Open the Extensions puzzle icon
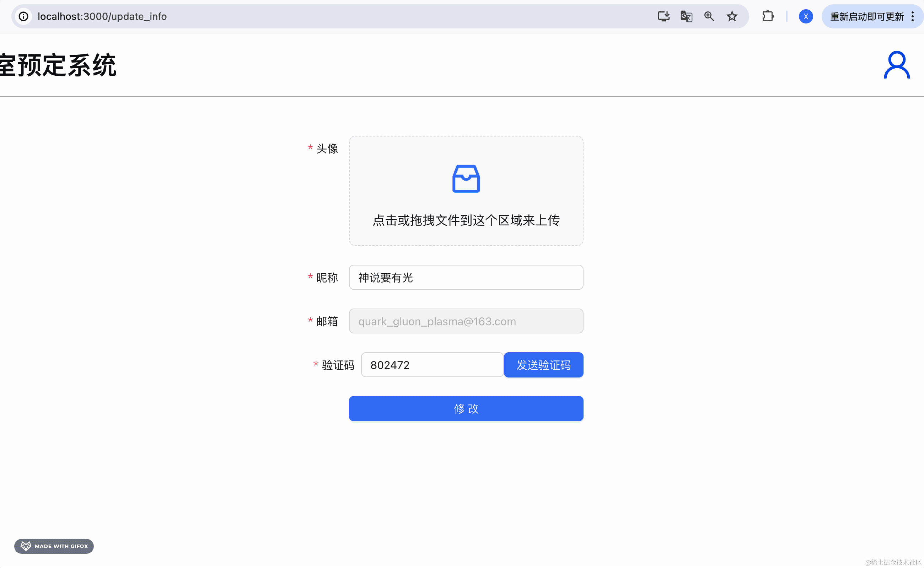 (768, 17)
